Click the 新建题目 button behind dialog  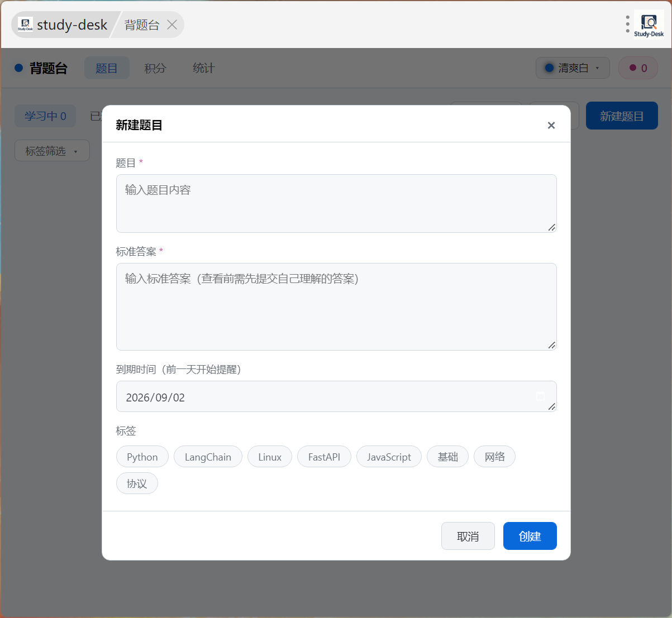pos(622,116)
